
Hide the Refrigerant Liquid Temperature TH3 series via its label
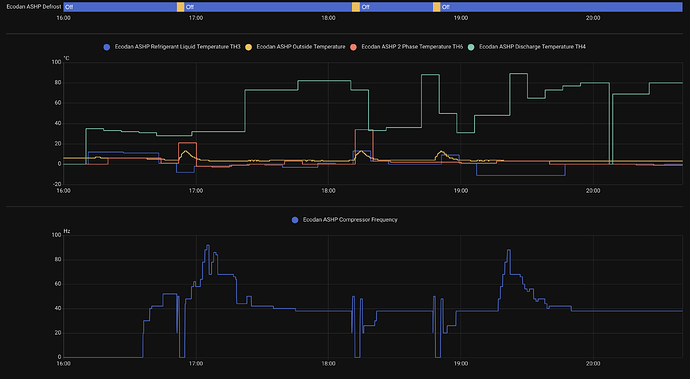pyautogui.click(x=177, y=47)
